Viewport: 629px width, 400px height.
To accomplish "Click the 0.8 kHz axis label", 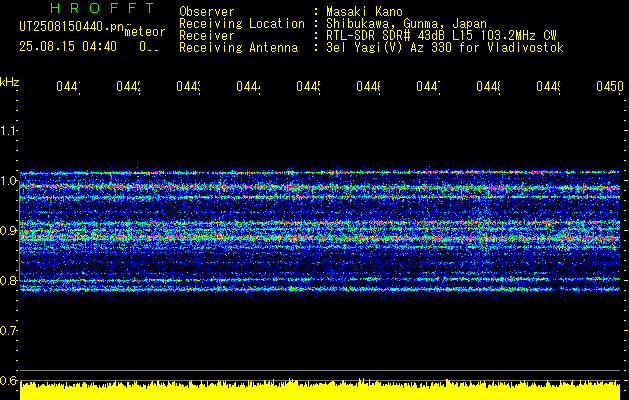I will (x=8, y=280).
